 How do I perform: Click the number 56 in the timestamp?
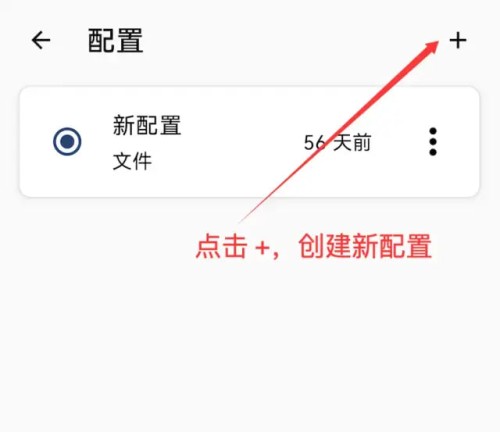pos(314,143)
